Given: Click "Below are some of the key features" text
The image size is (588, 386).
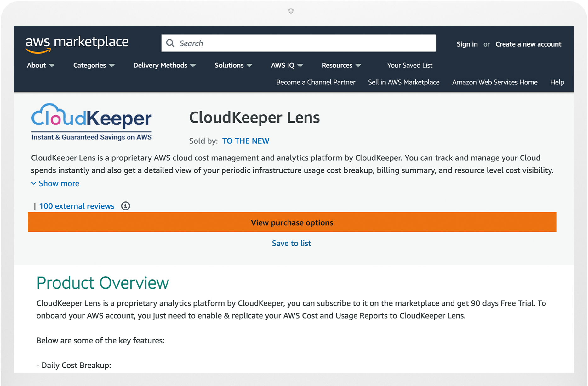Looking at the screenshot, I should click(x=100, y=340).
